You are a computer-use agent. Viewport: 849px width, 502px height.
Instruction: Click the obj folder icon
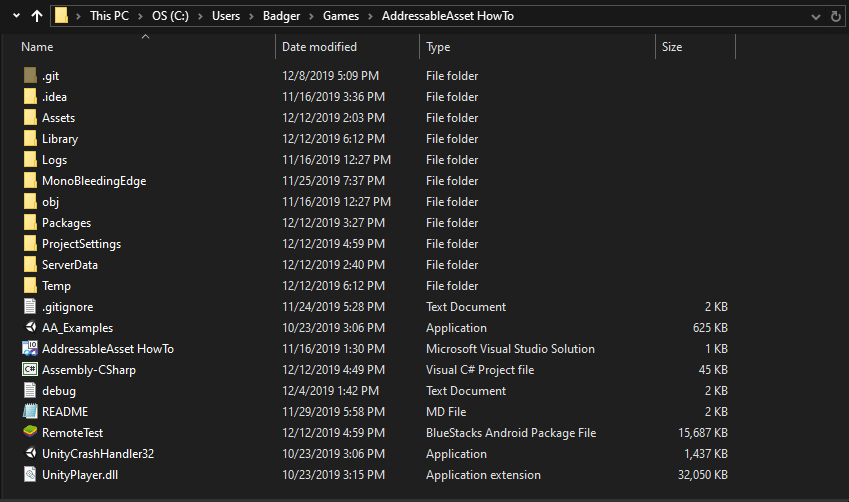[x=30, y=201]
